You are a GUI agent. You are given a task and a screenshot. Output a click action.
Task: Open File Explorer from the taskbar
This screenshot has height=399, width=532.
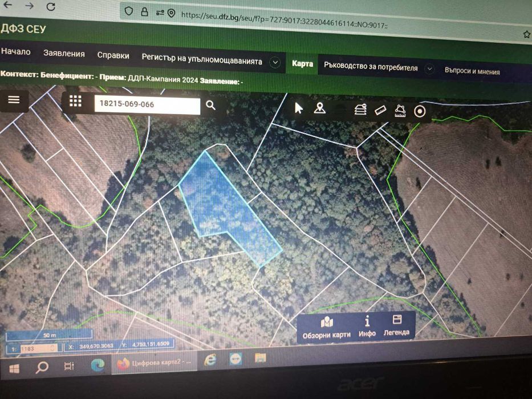pyautogui.click(x=260, y=358)
